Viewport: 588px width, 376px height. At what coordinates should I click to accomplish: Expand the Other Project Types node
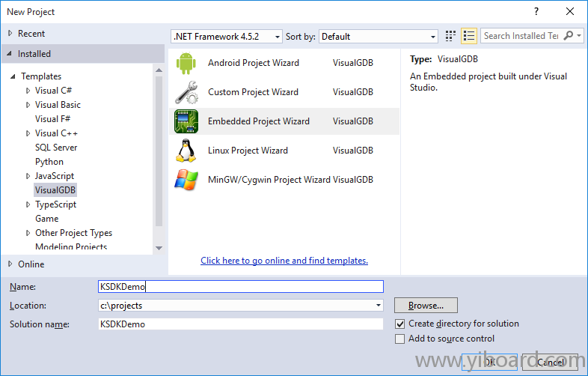tap(28, 233)
